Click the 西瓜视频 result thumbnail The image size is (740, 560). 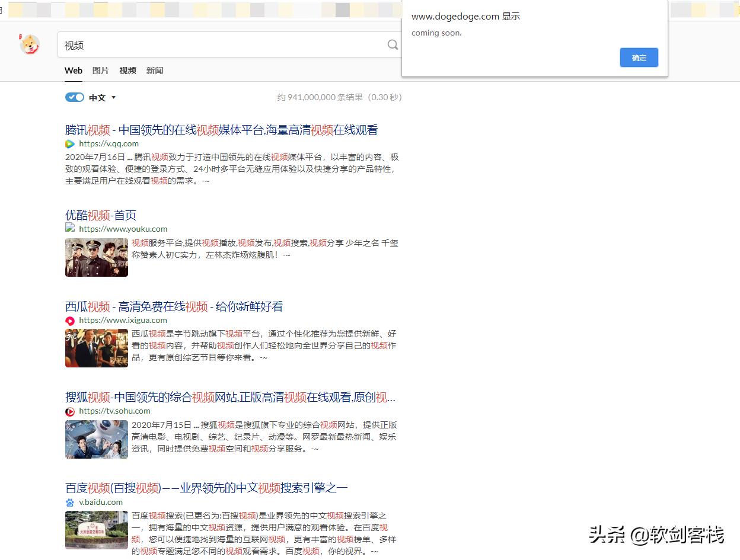(x=96, y=348)
